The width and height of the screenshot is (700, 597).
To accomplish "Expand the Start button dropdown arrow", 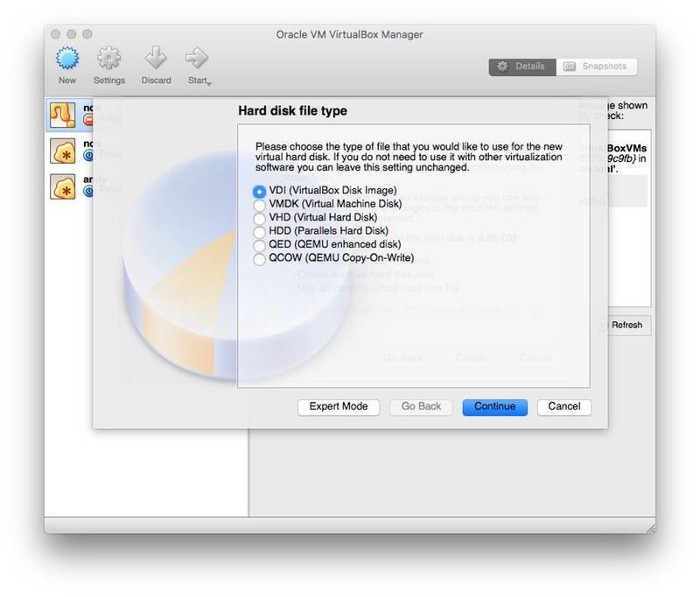I will click(209, 83).
